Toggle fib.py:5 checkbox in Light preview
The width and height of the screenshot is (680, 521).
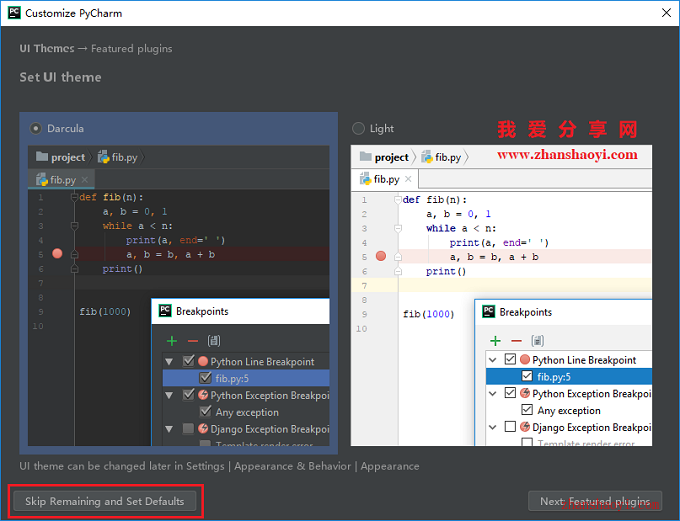527,376
